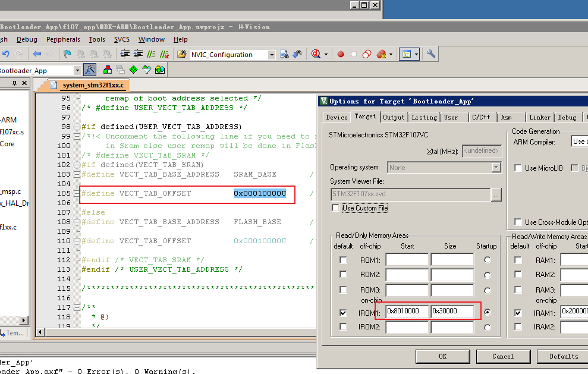
Task: Open Configuration wrench icon
Action: (x=431, y=54)
